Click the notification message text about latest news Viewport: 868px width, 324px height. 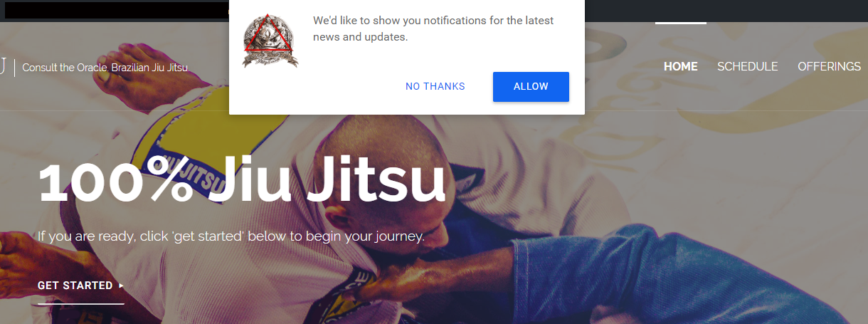point(433,28)
